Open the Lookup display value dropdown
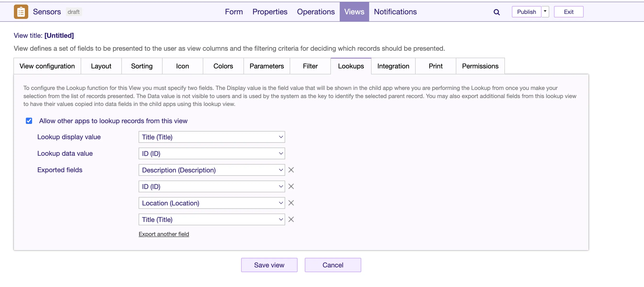 pyautogui.click(x=211, y=137)
